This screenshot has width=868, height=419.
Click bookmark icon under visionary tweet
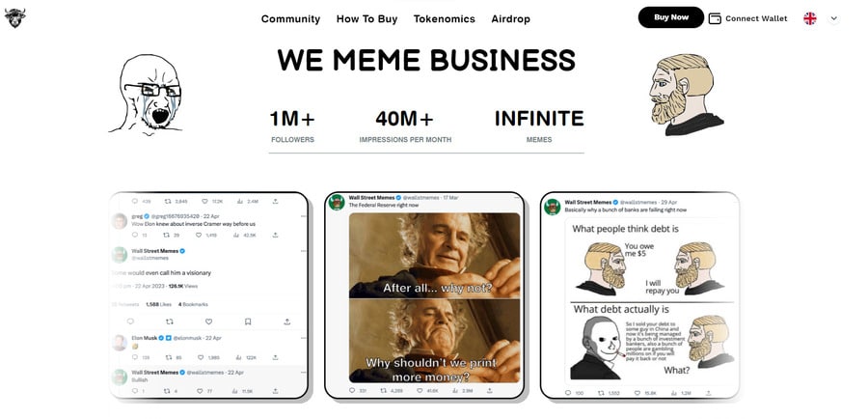248,321
